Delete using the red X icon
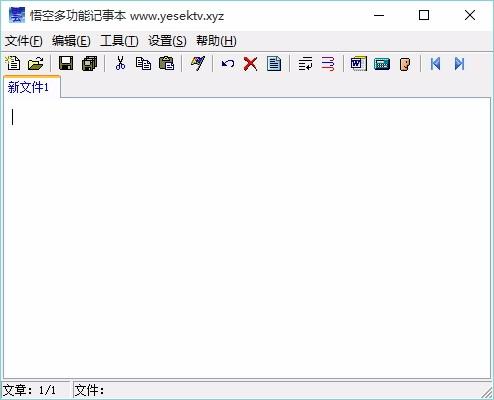The image size is (494, 400). pyautogui.click(x=251, y=63)
